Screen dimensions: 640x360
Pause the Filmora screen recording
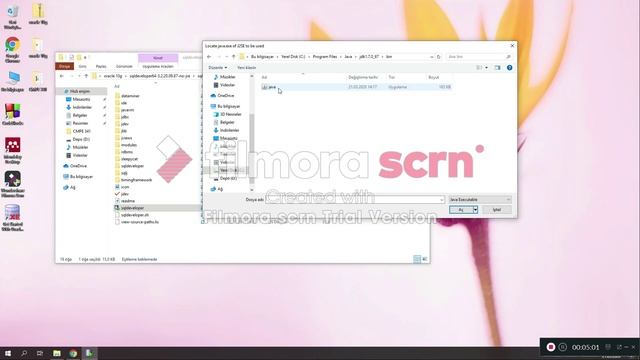tap(563, 347)
